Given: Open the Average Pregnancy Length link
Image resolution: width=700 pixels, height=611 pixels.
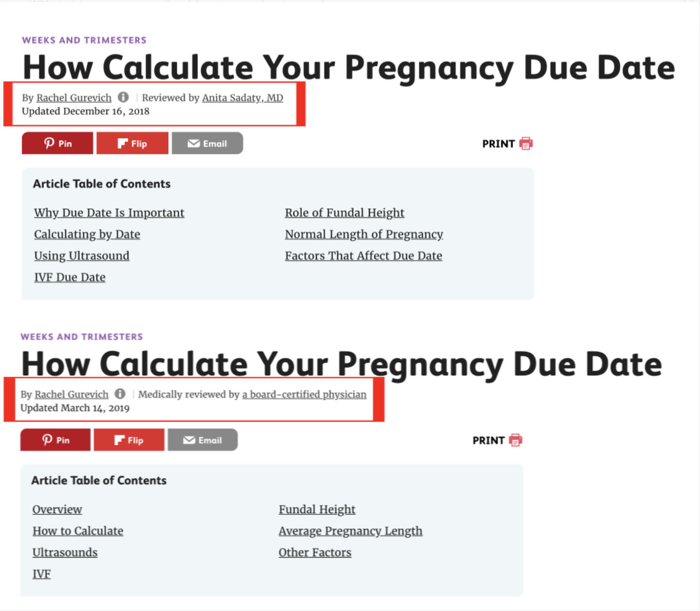Looking at the screenshot, I should pyautogui.click(x=350, y=531).
